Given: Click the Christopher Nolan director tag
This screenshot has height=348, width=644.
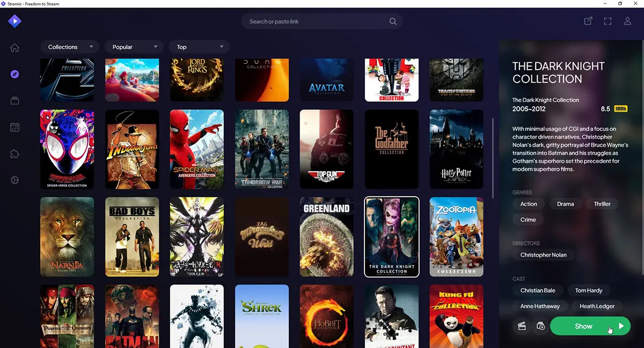Looking at the screenshot, I should [543, 255].
